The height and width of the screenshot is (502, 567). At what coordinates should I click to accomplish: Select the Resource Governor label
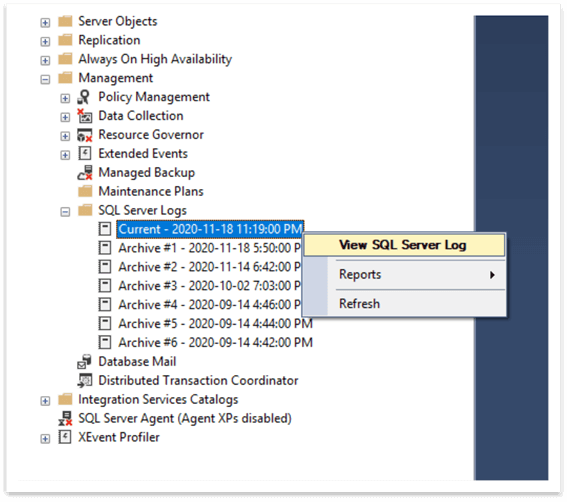(x=151, y=135)
